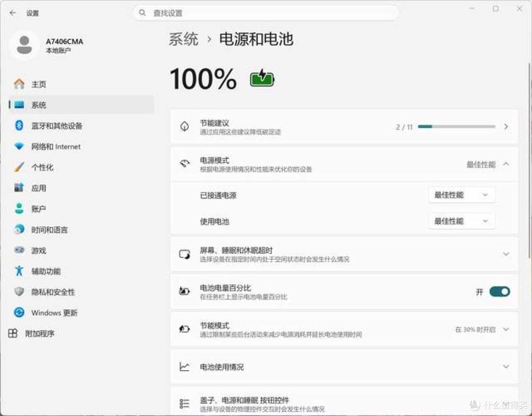Click the home icon beside 主页
This screenshot has width=532, height=416.
19,84
